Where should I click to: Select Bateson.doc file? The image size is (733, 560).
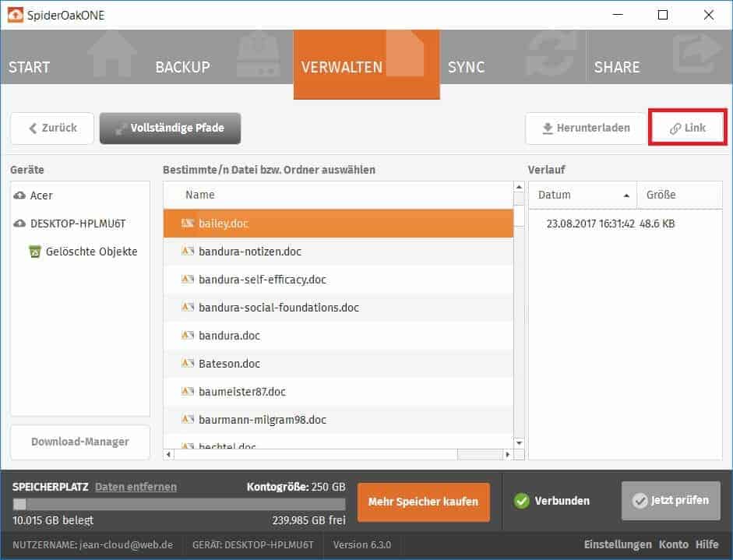[x=338, y=364]
